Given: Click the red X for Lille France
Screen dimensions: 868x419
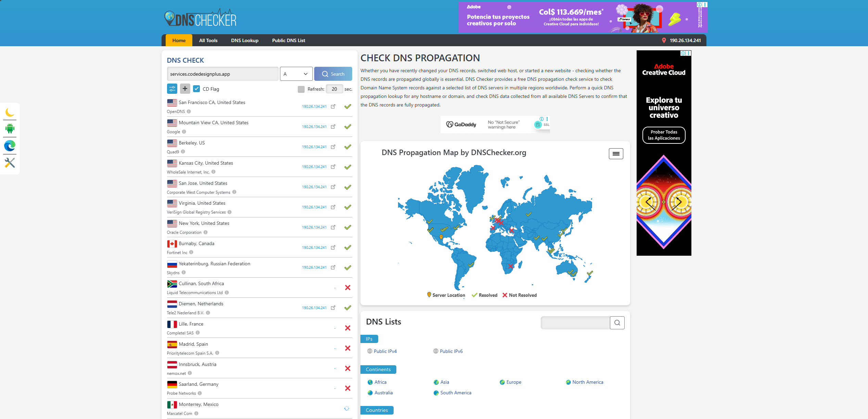Looking at the screenshot, I should pyautogui.click(x=348, y=328).
